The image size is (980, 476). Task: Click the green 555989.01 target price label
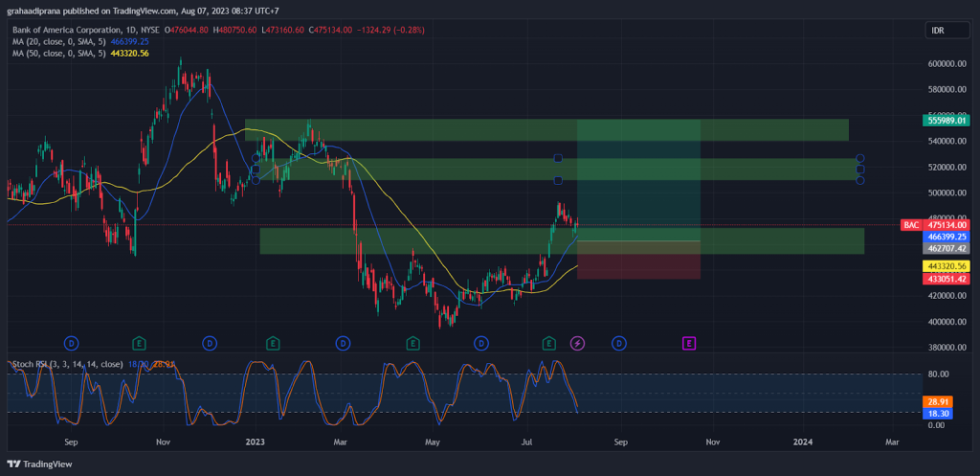946,120
